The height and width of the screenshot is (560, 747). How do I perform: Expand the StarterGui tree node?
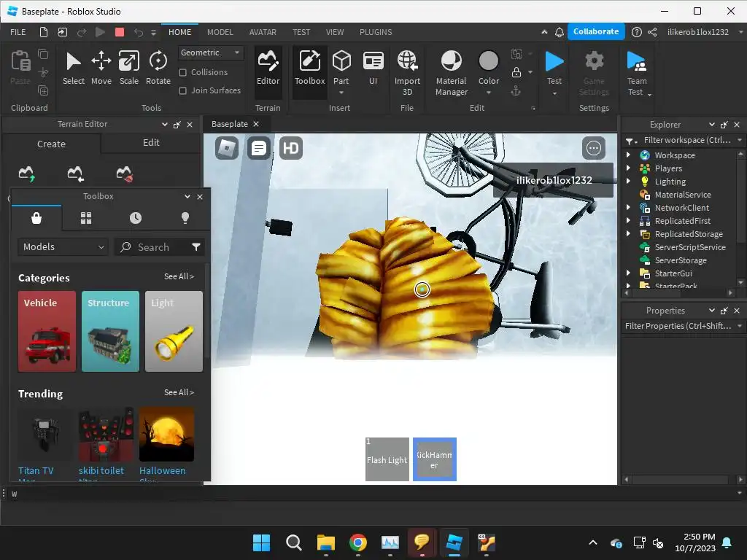click(x=628, y=273)
